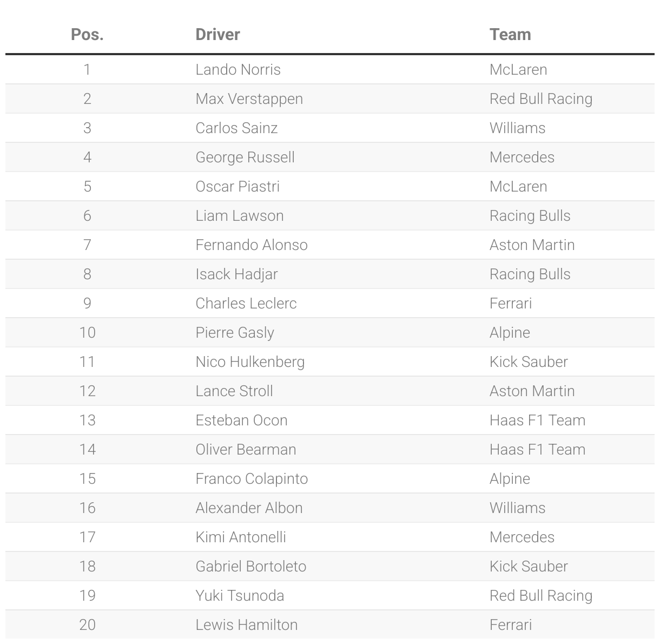
Task: Select position 17 for Kimi Antonelli
Action: (87, 537)
